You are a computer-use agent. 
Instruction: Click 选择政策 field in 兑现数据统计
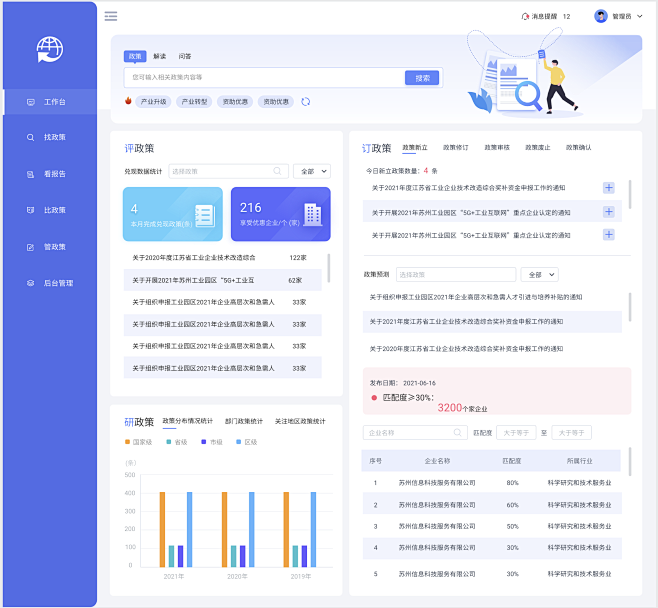pyautogui.click(x=228, y=171)
